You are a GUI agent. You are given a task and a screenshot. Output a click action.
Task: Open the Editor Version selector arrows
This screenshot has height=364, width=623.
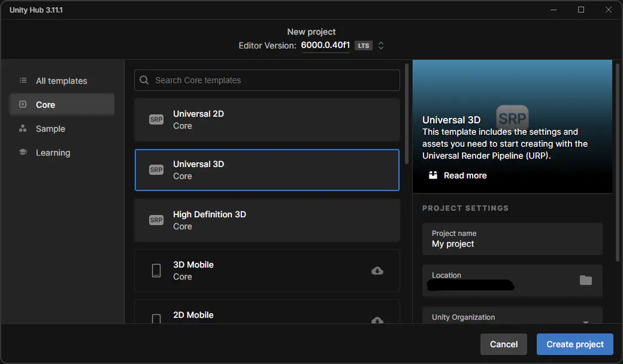(380, 45)
